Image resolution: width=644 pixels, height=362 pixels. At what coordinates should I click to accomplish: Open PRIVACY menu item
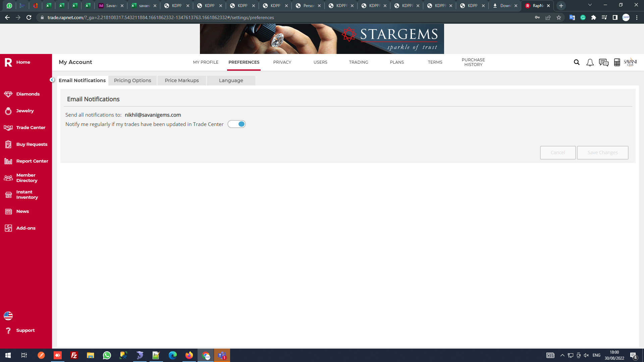tap(282, 62)
